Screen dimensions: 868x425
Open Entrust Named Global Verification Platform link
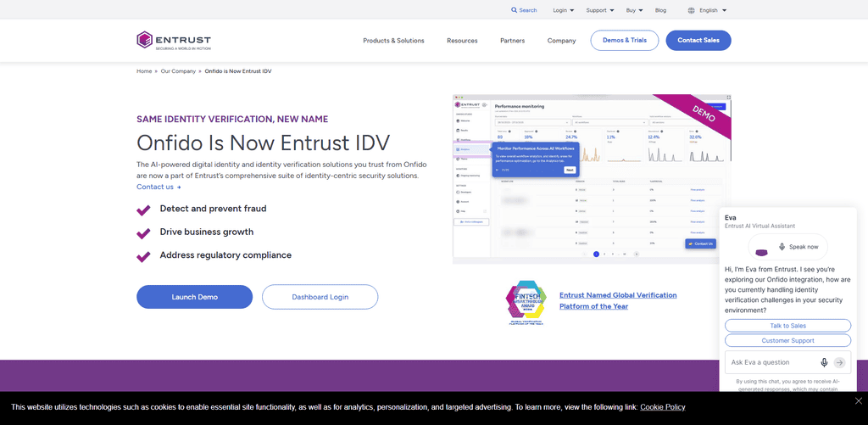618,300
